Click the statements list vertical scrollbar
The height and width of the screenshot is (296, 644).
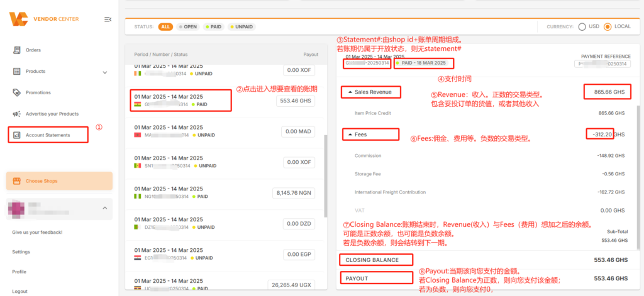tap(326, 177)
